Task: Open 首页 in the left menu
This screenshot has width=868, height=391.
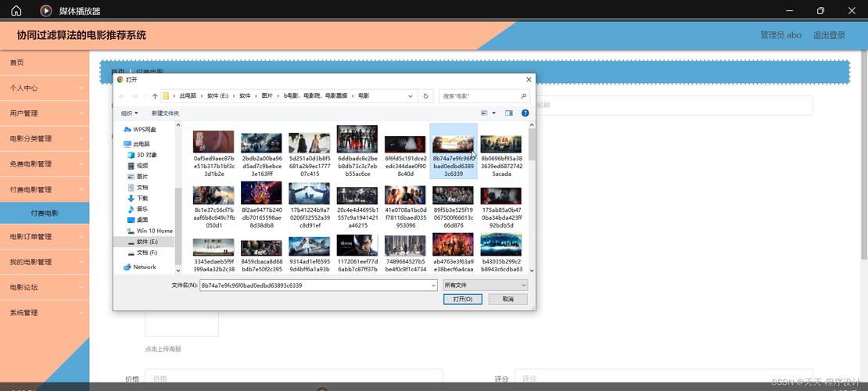Action: (x=45, y=63)
